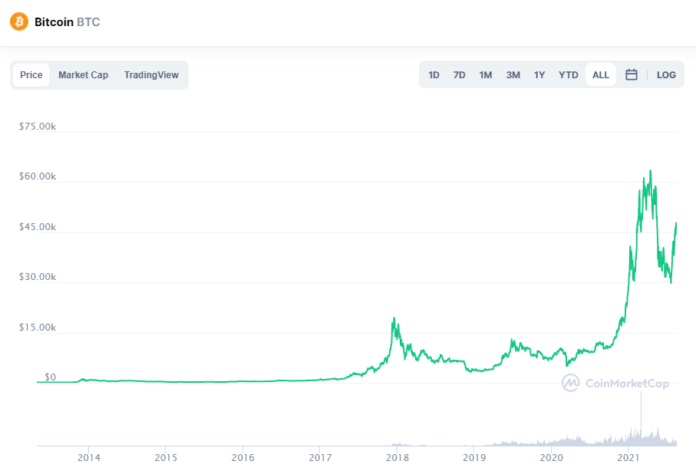Screen dimensions: 696x471
Task: Select the 1D time range
Action: coord(434,75)
